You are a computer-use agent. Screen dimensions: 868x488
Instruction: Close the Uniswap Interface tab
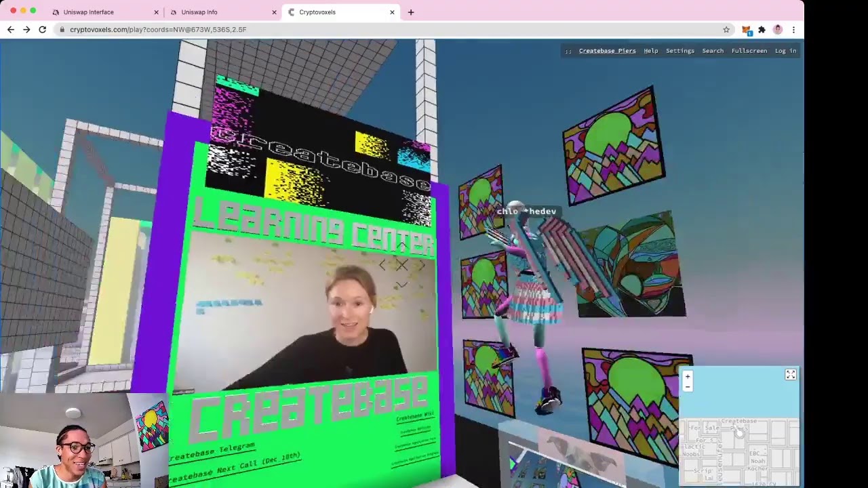[156, 12]
